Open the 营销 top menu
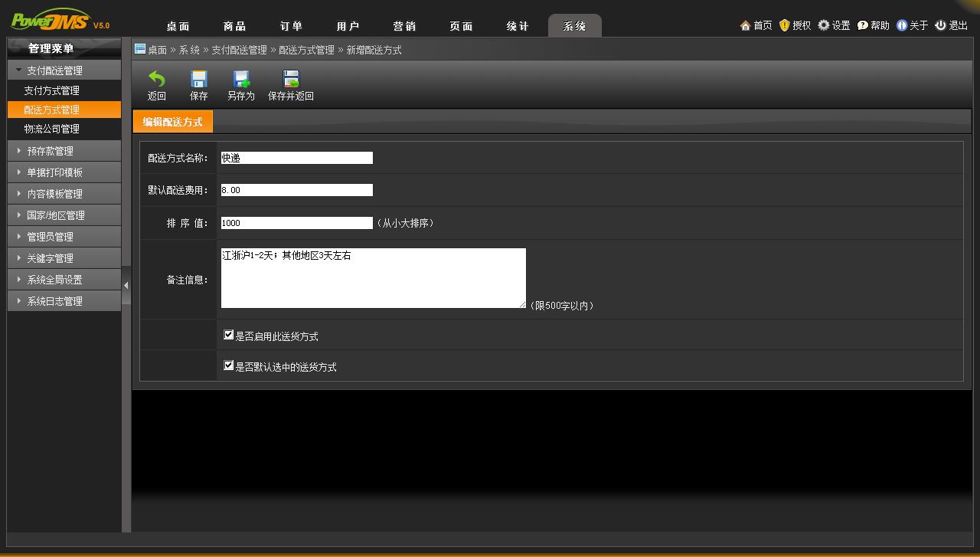The height and width of the screenshot is (557, 980). click(x=404, y=26)
